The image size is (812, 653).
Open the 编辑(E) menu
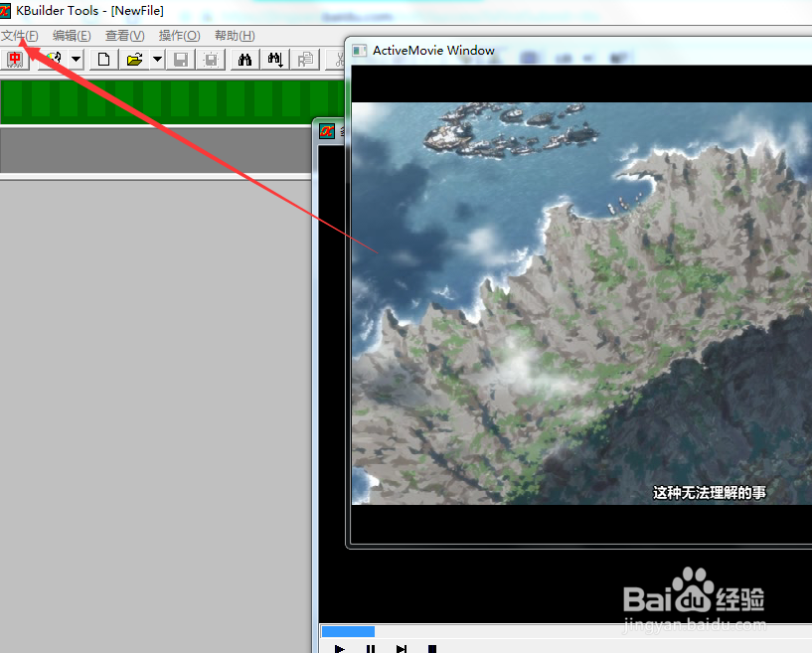pos(72,36)
